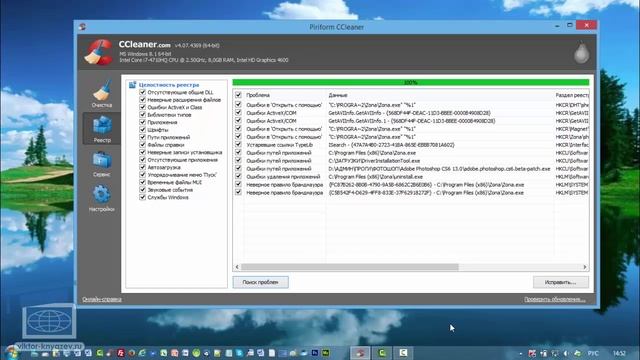Switch input language via РУС indicator
640x360 pixels.
click(593, 353)
